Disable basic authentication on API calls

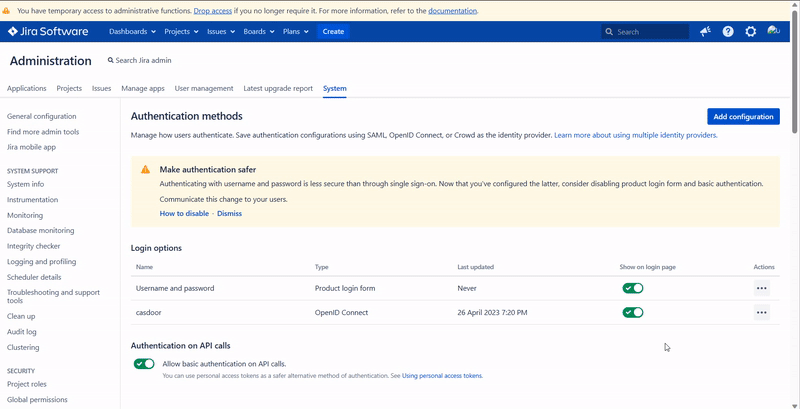coord(144,364)
